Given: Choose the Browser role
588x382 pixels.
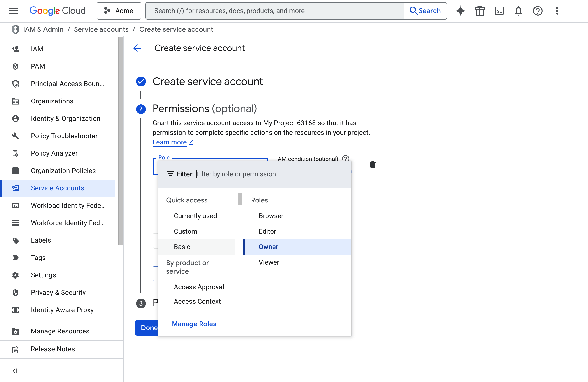Looking at the screenshot, I should (297, 216).
